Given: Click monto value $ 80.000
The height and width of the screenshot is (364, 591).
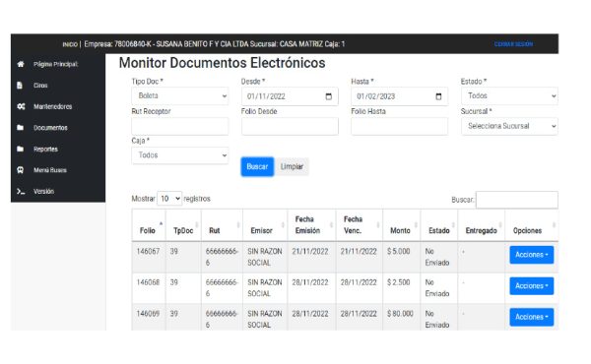Looking at the screenshot, I should [x=400, y=314].
